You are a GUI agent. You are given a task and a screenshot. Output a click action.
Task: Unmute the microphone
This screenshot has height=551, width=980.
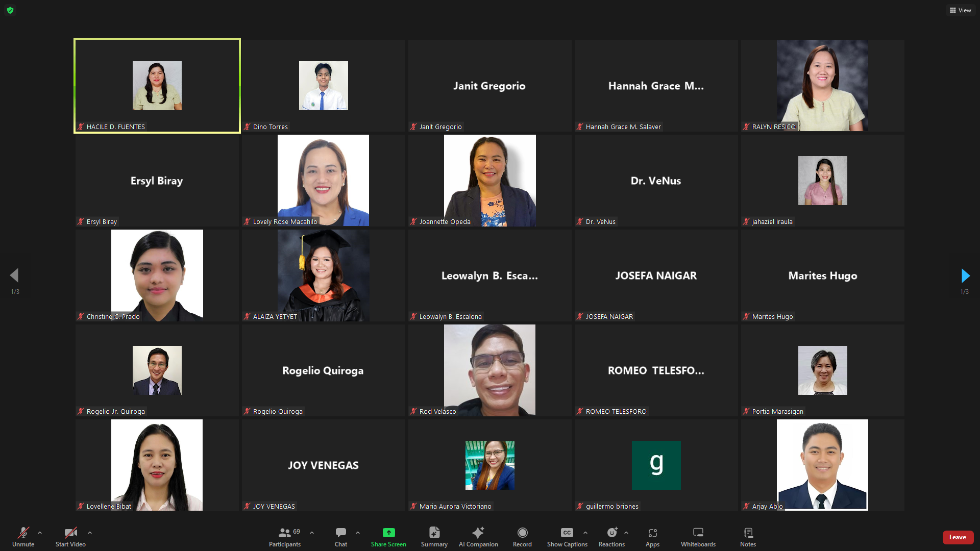(x=23, y=537)
